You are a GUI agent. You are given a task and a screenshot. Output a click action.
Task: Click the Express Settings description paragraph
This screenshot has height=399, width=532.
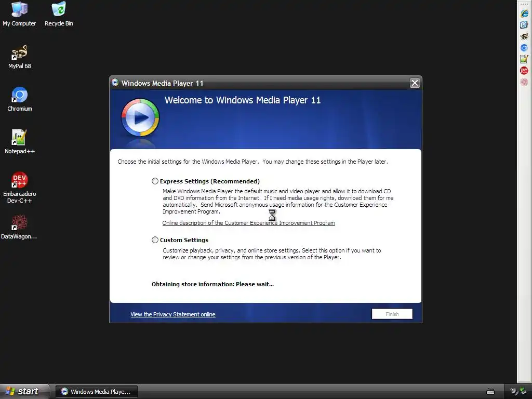click(278, 201)
